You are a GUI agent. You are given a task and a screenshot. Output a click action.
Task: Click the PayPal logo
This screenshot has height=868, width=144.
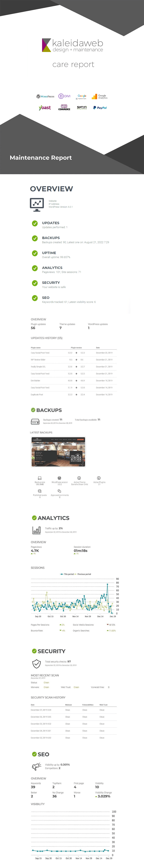(x=100, y=108)
